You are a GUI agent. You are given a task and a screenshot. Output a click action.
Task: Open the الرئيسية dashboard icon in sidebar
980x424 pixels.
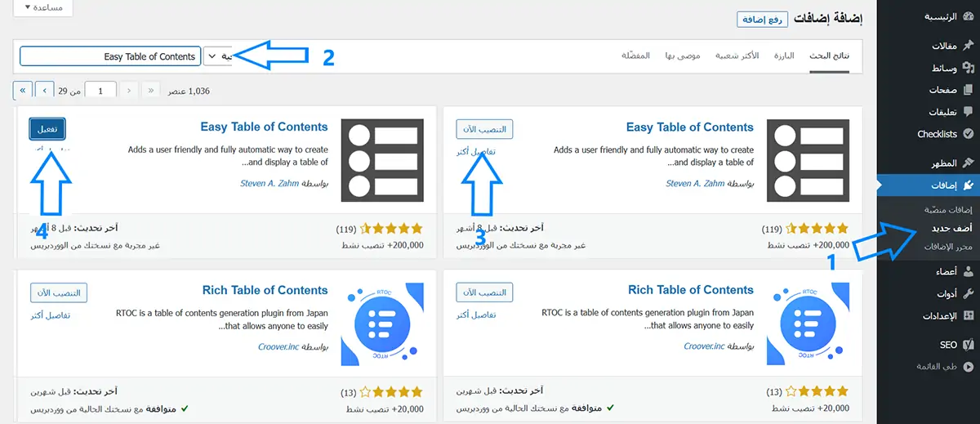[x=968, y=16]
